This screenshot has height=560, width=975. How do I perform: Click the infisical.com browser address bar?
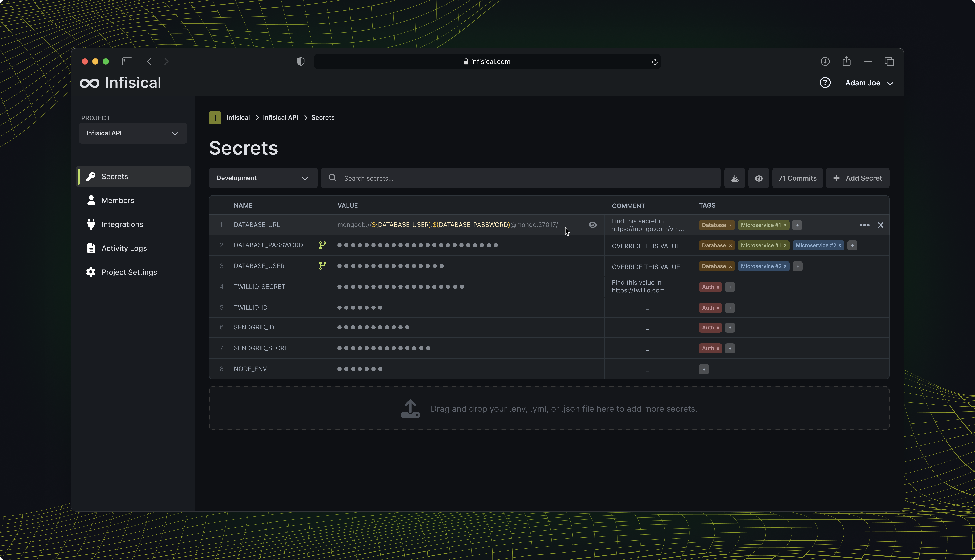pos(487,62)
